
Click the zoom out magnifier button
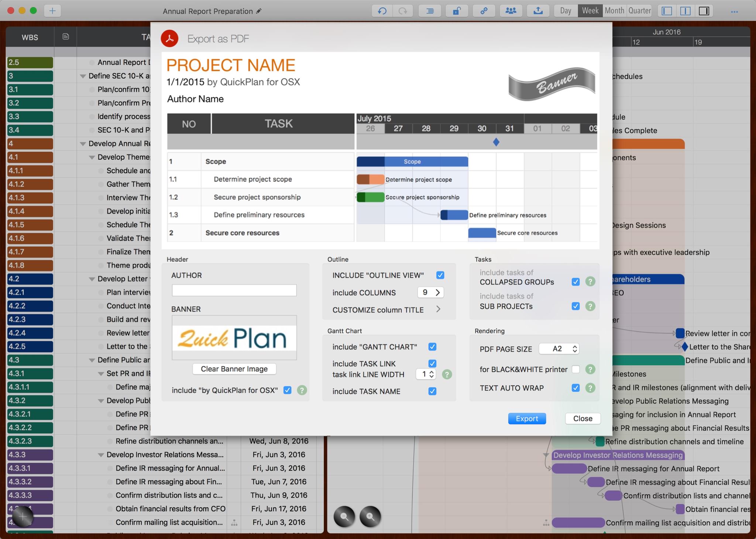tap(344, 516)
